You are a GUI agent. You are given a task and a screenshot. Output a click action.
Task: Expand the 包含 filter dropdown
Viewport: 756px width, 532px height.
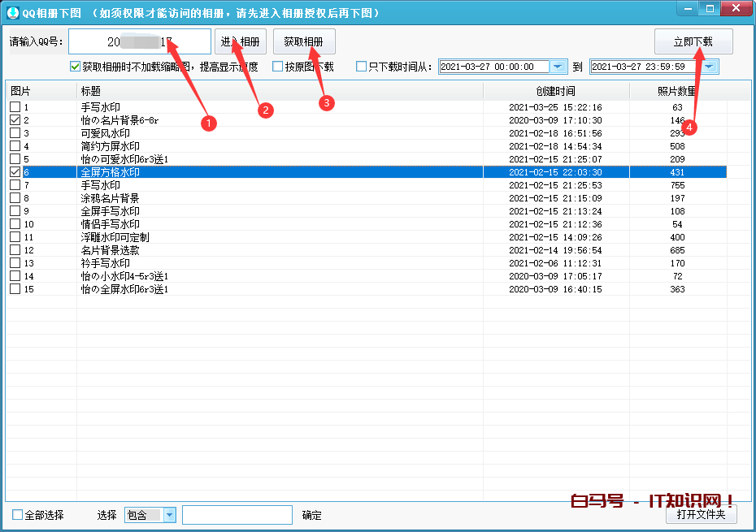169,515
